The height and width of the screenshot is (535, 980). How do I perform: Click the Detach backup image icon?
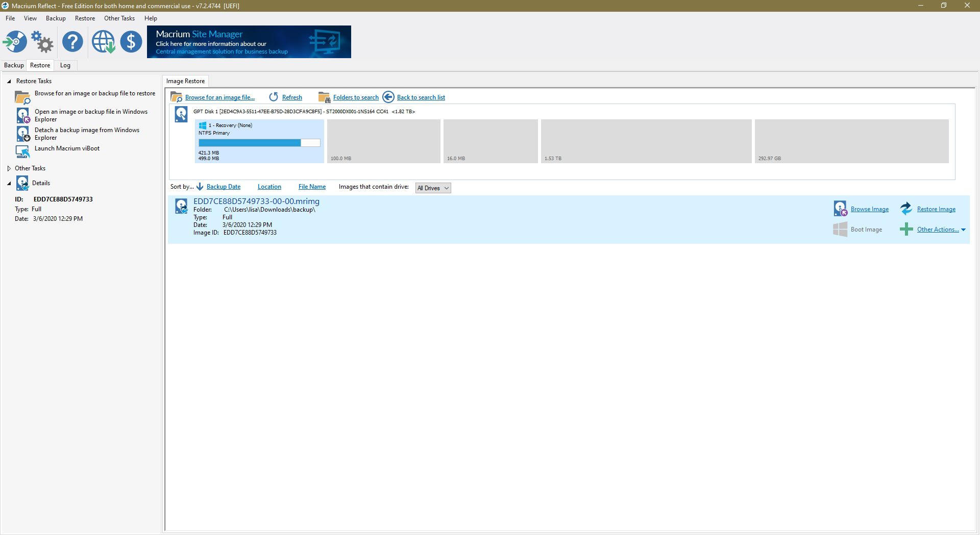tap(23, 134)
